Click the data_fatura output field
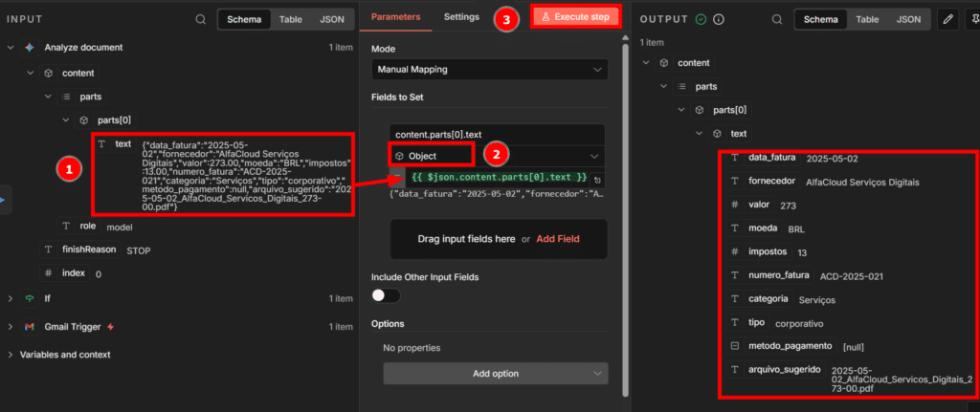Image resolution: width=980 pixels, height=412 pixels. [763, 158]
